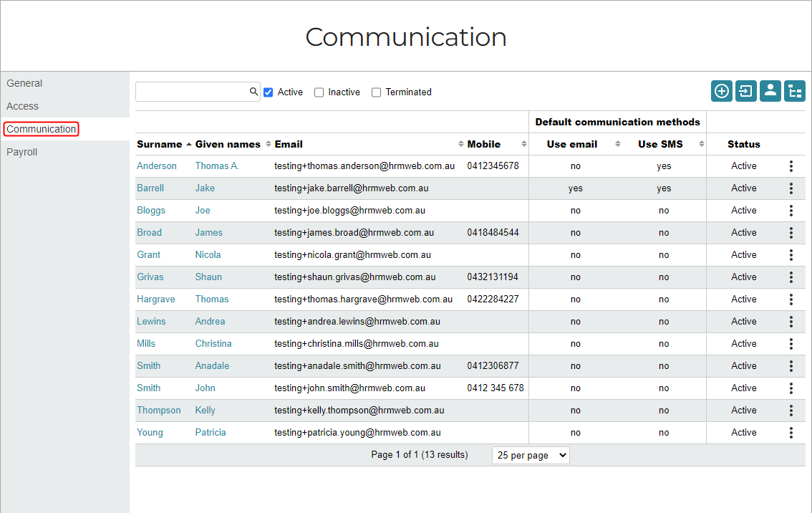Open the three-dot menu for Grant
Image resolution: width=812 pixels, height=513 pixels.
pyautogui.click(x=791, y=255)
